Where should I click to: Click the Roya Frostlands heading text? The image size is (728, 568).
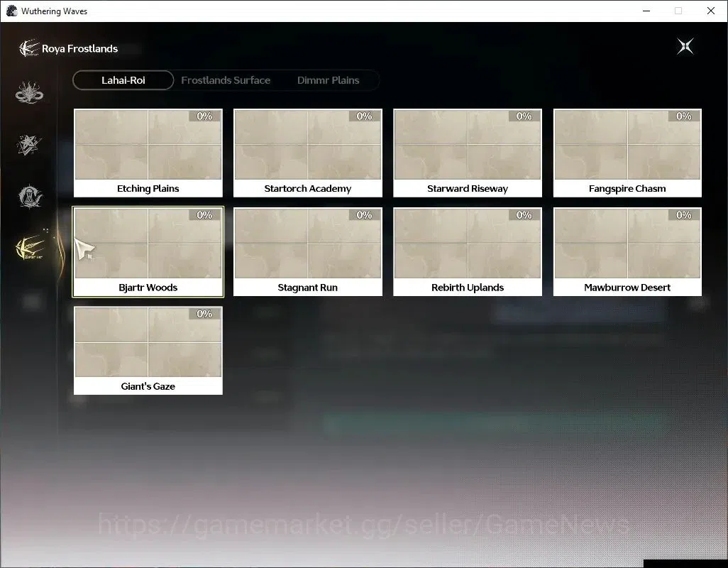pyautogui.click(x=80, y=49)
